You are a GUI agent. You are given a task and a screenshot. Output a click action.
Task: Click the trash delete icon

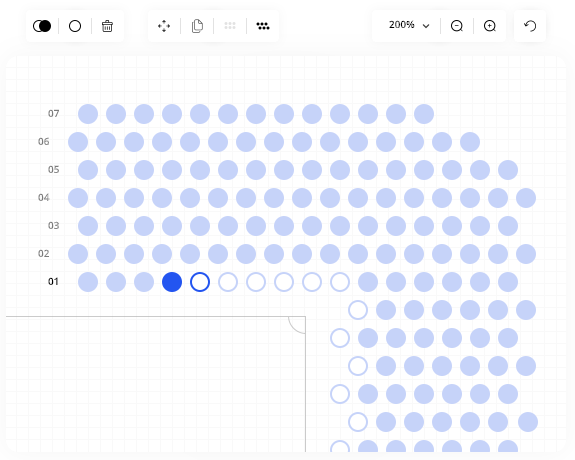pyautogui.click(x=107, y=26)
